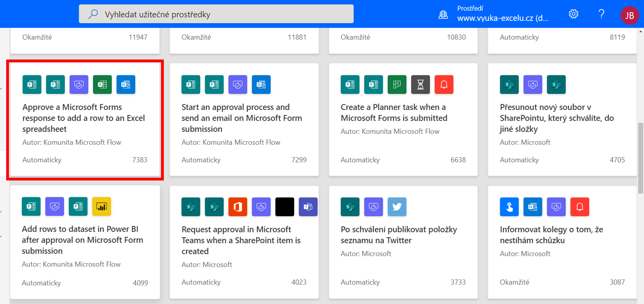The image size is (644, 304).
Task: Click the Teams icon on the SharePoint approval template
Action: tap(308, 207)
